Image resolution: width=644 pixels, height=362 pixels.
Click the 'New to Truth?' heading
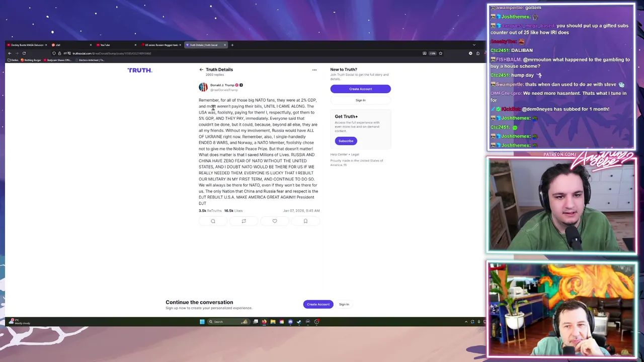344,70
